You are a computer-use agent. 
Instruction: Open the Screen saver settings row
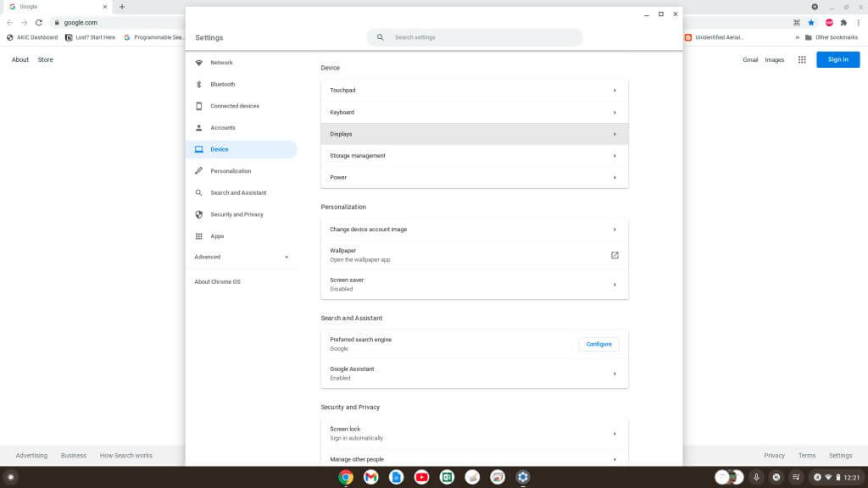pyautogui.click(x=475, y=285)
